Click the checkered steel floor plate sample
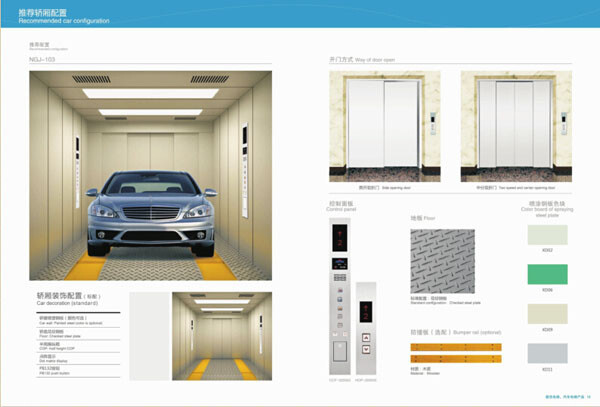Image resolution: width=600 pixels, height=407 pixels. tap(446, 258)
